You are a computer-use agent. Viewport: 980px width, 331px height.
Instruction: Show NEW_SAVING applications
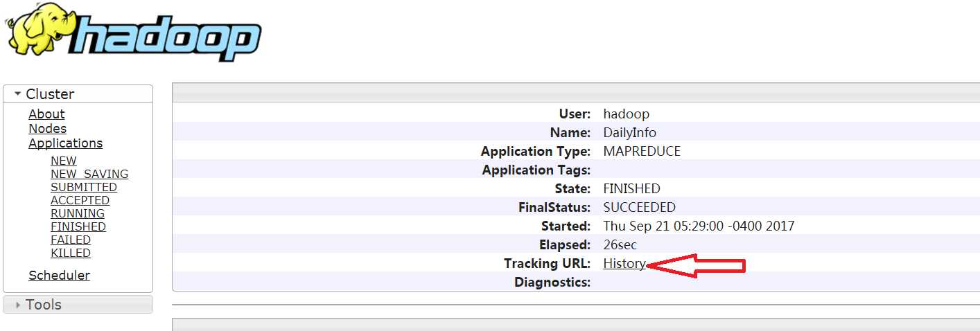(89, 174)
